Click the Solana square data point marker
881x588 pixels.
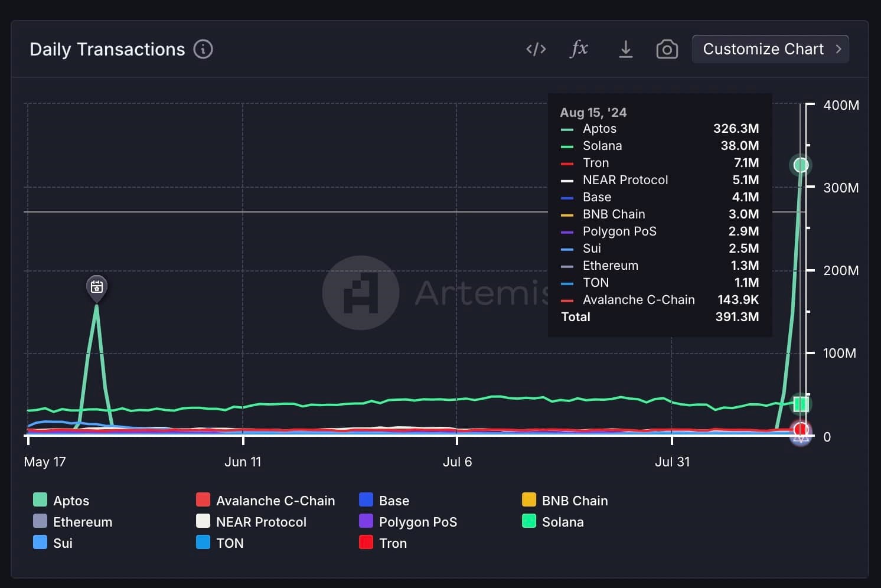tap(801, 404)
